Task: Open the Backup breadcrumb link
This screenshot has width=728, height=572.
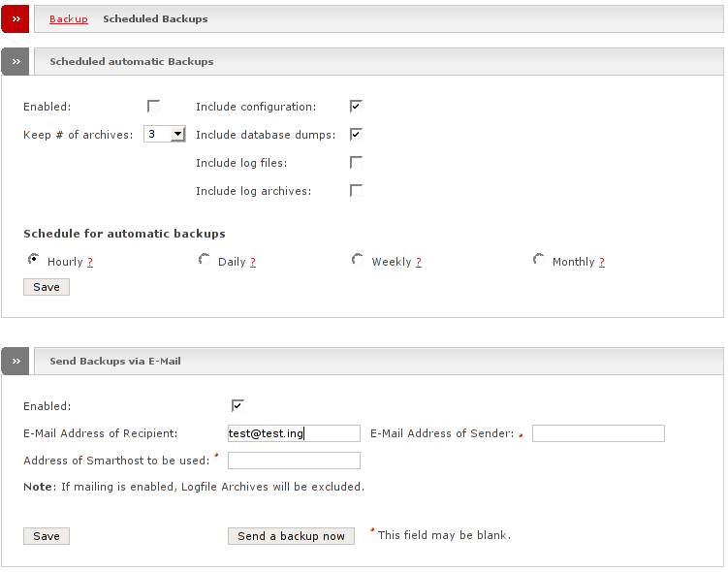Action: [68, 18]
